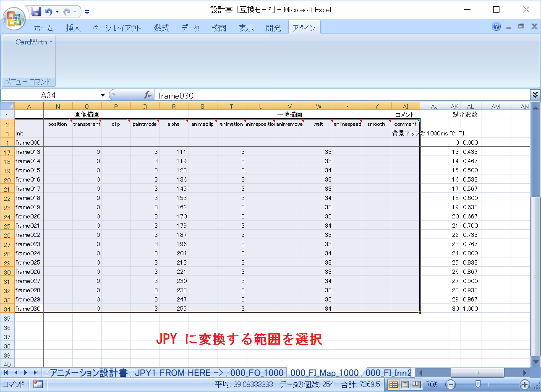Click the value 0.500 in column AL
The height and width of the screenshot is (392, 541).
[470, 170]
